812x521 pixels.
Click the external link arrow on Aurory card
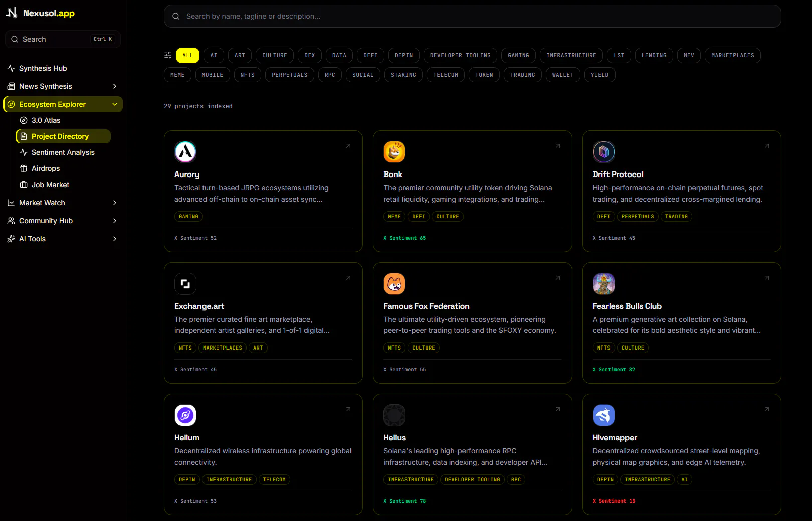(x=348, y=146)
